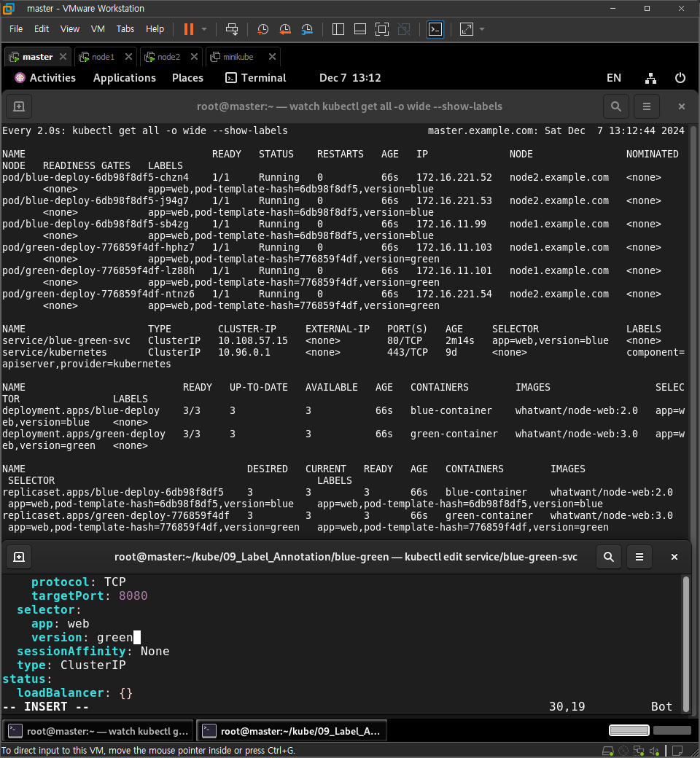The image size is (700, 758).
Task: Click the lower terminal vertical scrollbar
Action: tap(685, 644)
